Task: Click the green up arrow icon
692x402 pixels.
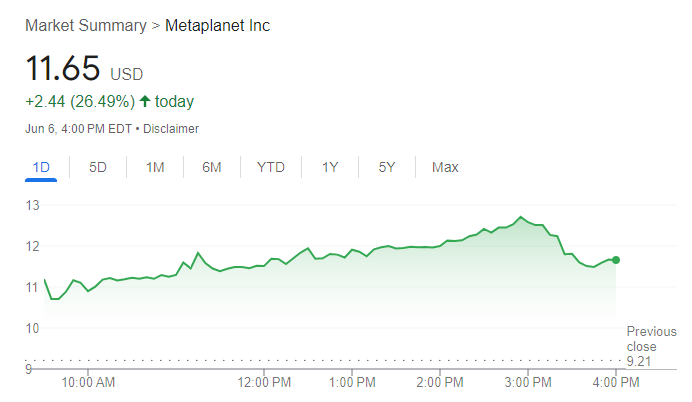Action: (145, 101)
